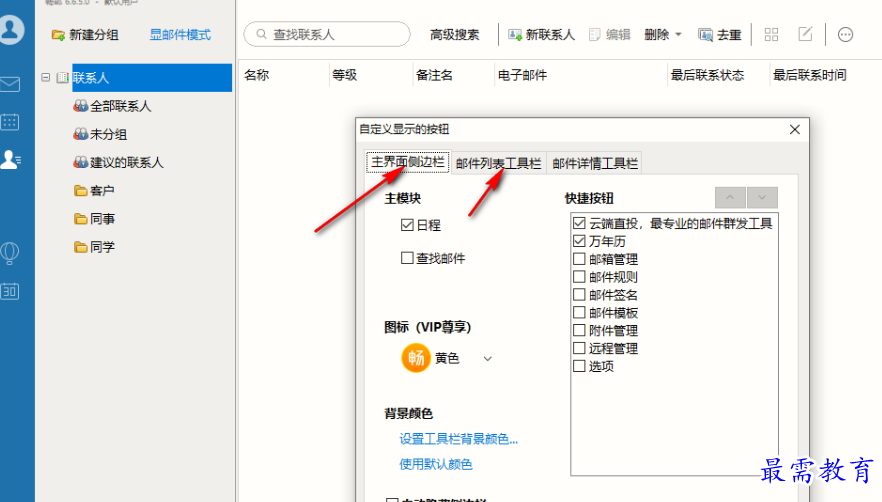882x502 pixels.
Task: Enable the 邮件签名 shortcut checkbox
Action: (x=579, y=294)
